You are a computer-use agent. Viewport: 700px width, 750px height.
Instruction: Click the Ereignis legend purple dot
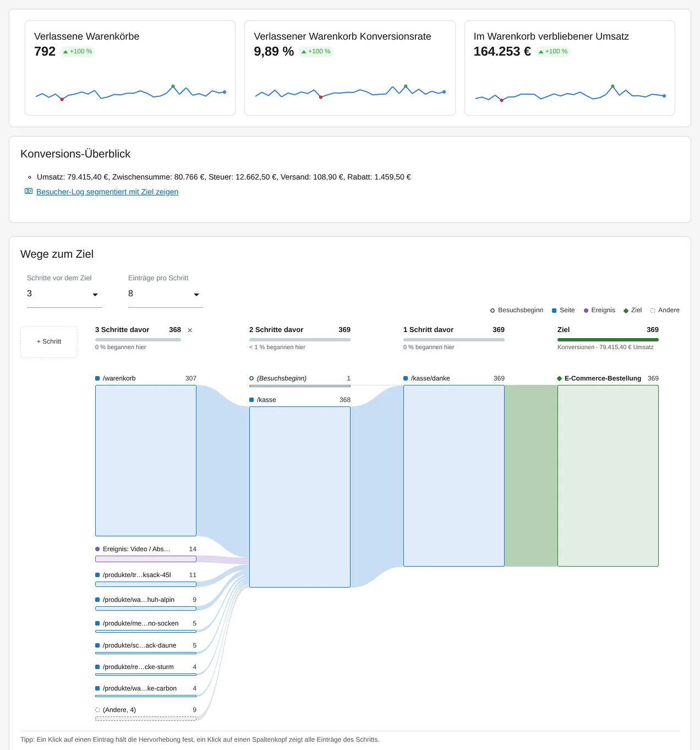click(586, 311)
